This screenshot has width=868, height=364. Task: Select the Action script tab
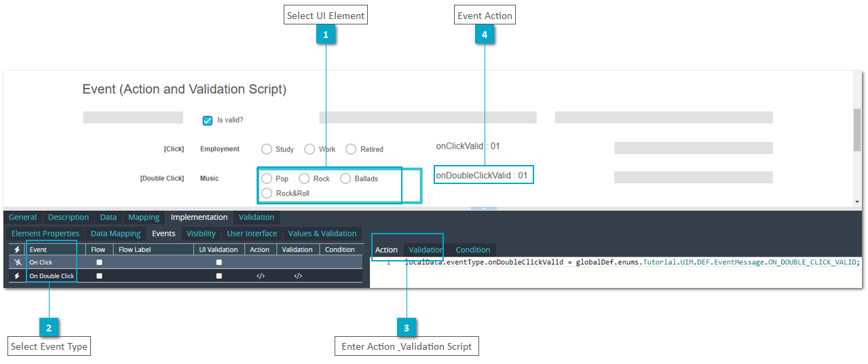point(387,250)
